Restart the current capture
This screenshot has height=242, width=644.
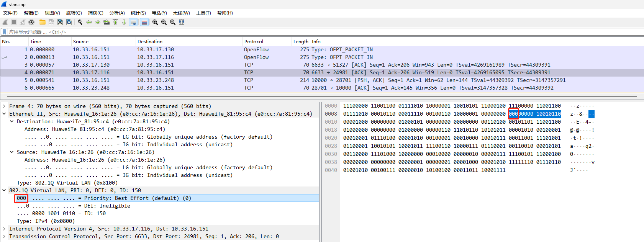(23, 22)
